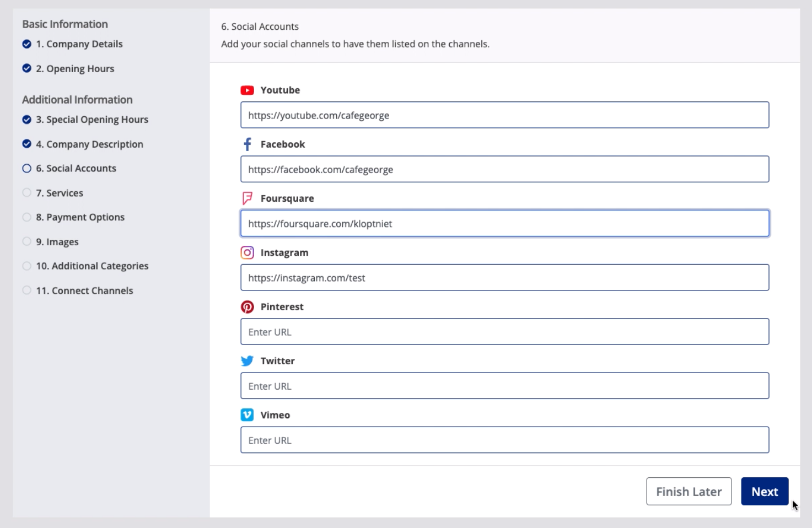
Task: Click the Facebook logo icon
Action: pos(247,144)
